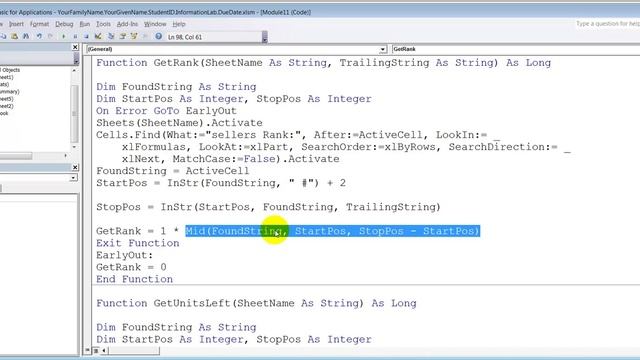
Task: Switch to Procedure View button
Action: [87, 350]
